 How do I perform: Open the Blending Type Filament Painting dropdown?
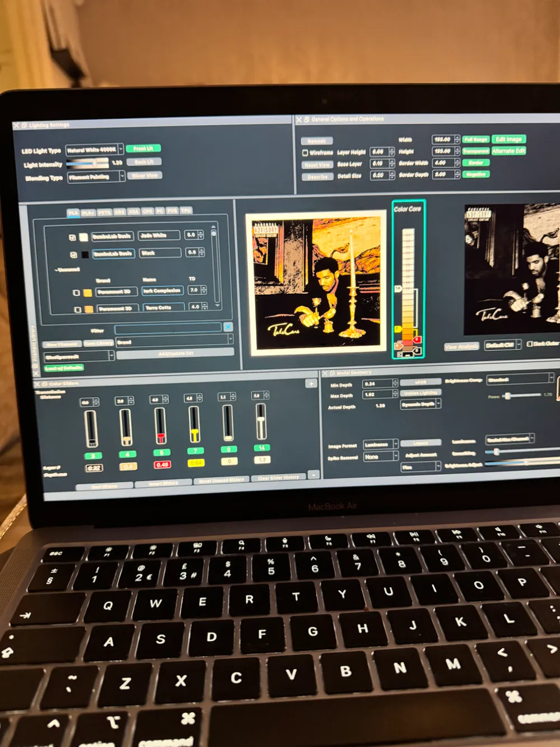96,177
